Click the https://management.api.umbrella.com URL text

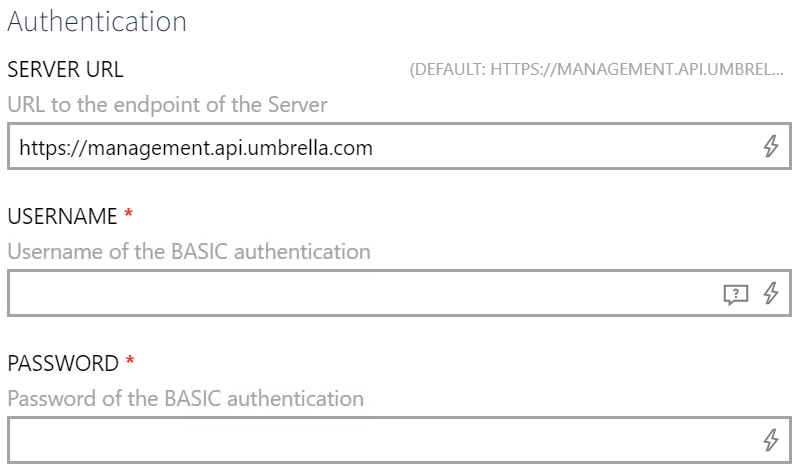196,148
